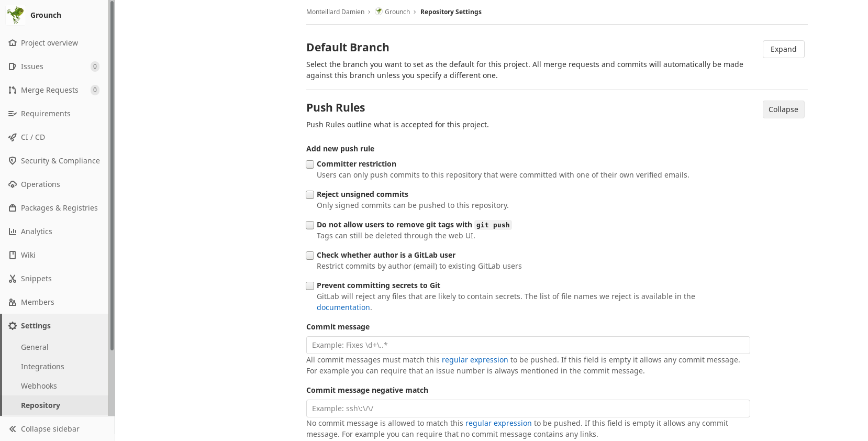Expand the Default Branch section
Viewport: 868px width, 441px height.
[x=783, y=49]
